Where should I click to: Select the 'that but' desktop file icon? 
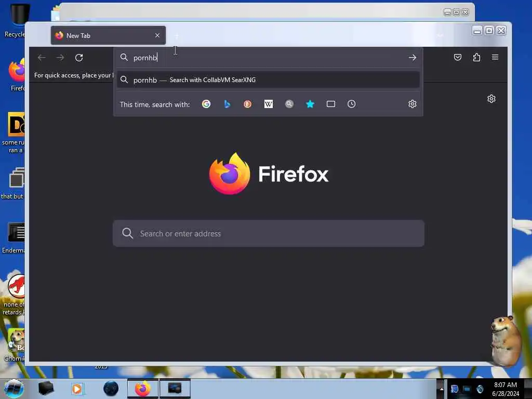click(x=13, y=183)
